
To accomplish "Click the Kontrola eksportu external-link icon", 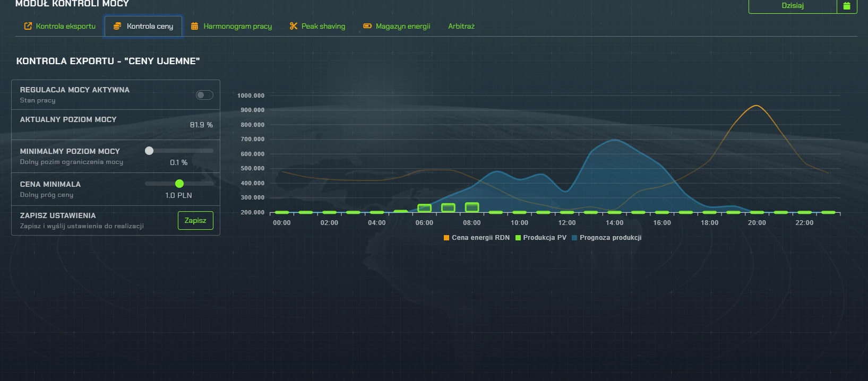I will coord(28,26).
